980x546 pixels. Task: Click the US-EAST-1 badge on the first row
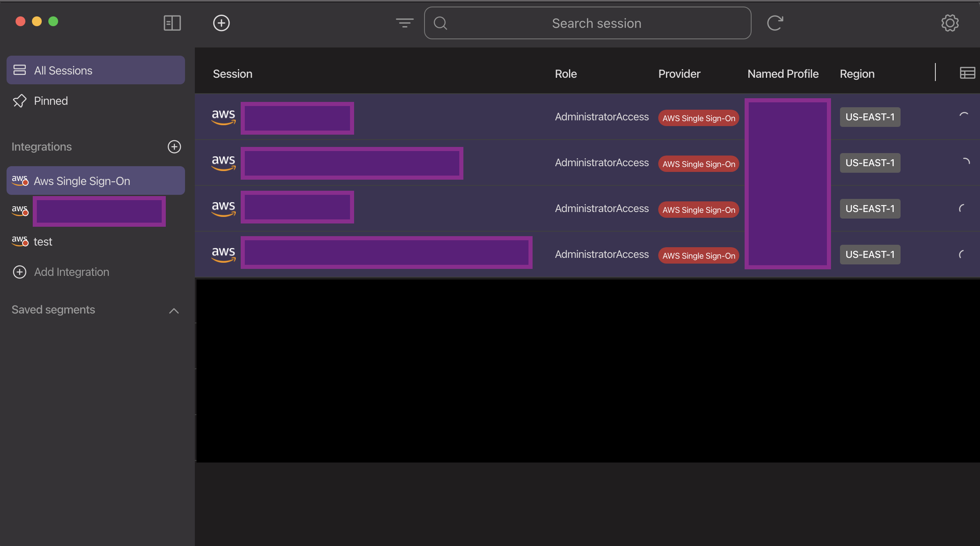click(870, 117)
